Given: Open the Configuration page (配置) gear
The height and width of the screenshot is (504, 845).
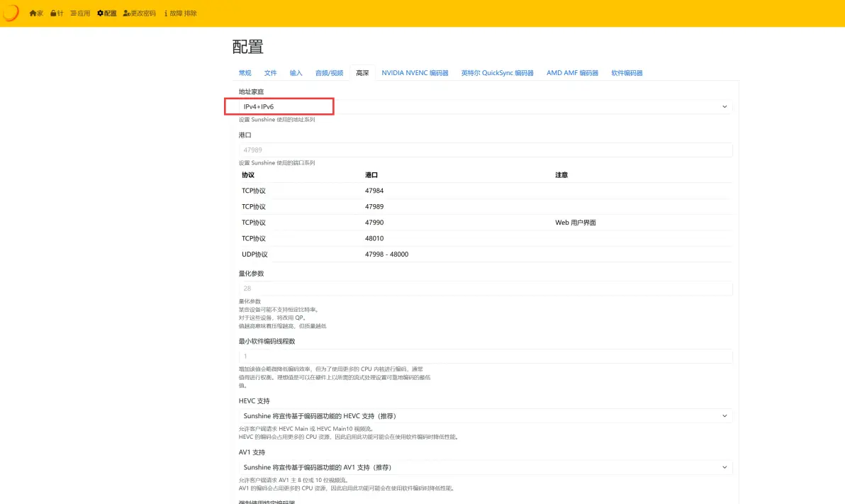Looking at the screenshot, I should pos(106,13).
